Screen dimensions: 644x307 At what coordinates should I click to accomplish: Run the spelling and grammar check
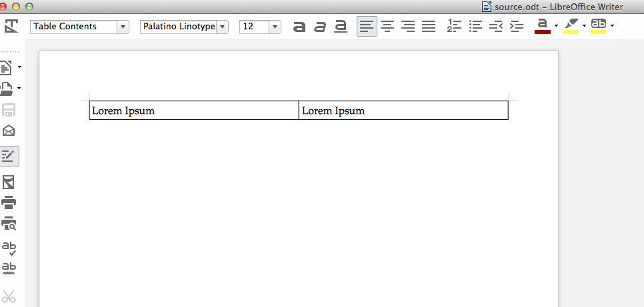(9, 248)
